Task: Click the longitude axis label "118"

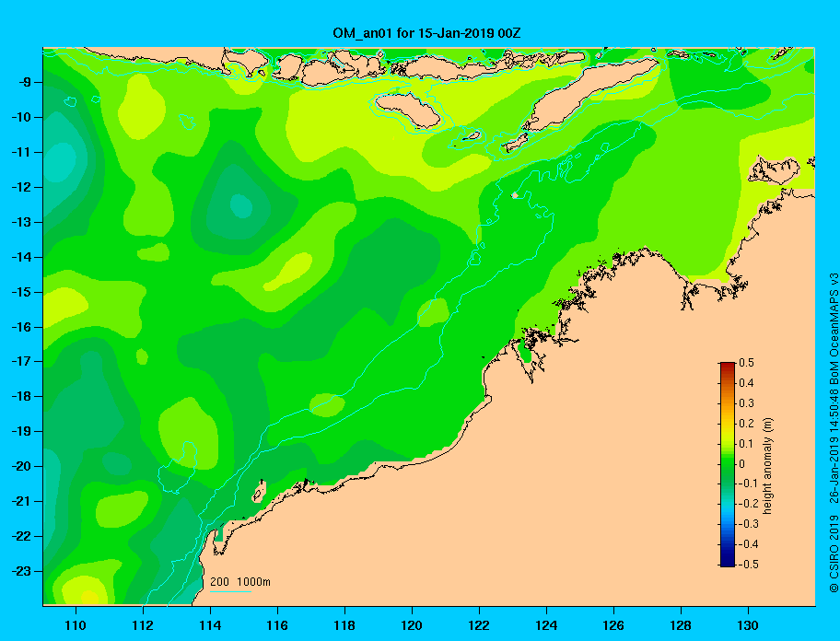Action: tap(344, 625)
